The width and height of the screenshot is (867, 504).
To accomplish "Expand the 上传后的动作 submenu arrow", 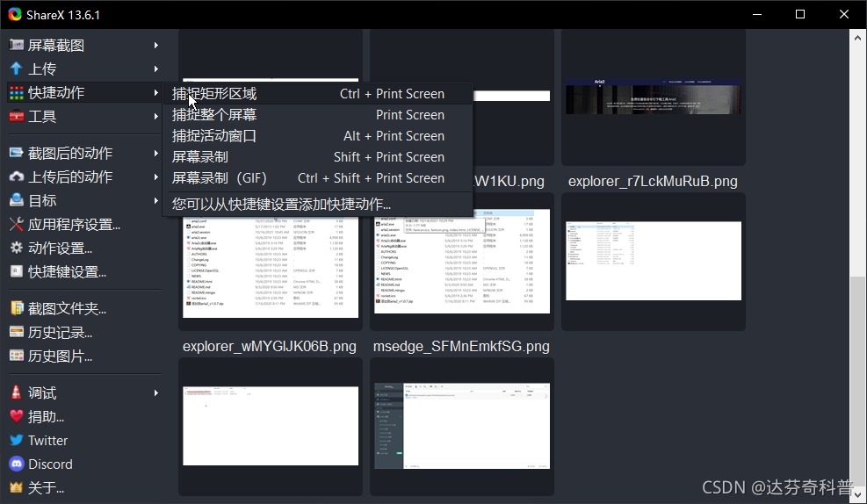I will click(x=156, y=176).
